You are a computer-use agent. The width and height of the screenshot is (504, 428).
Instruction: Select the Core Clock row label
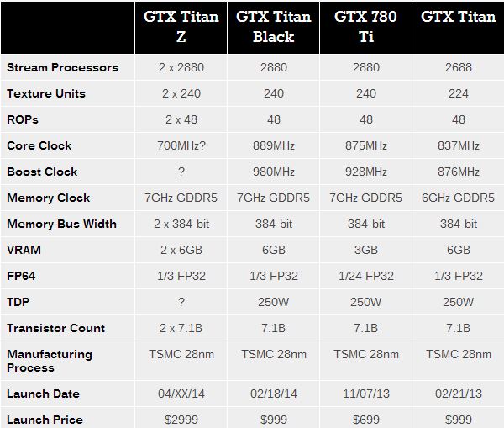[x=39, y=145]
